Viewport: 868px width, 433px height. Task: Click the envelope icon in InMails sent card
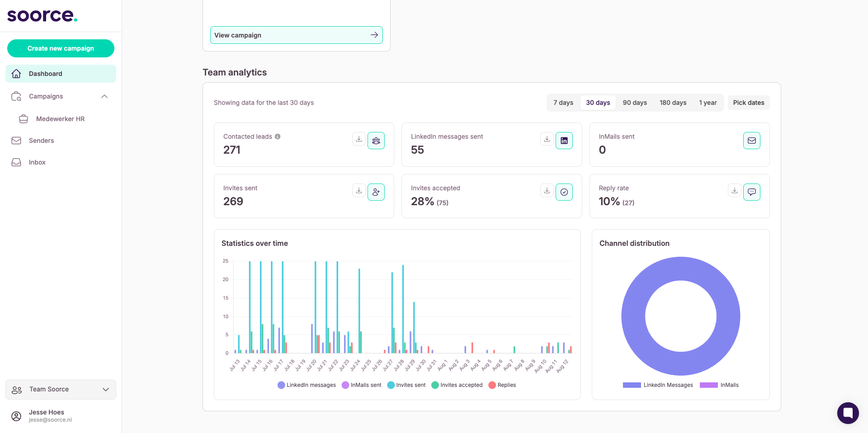click(752, 141)
